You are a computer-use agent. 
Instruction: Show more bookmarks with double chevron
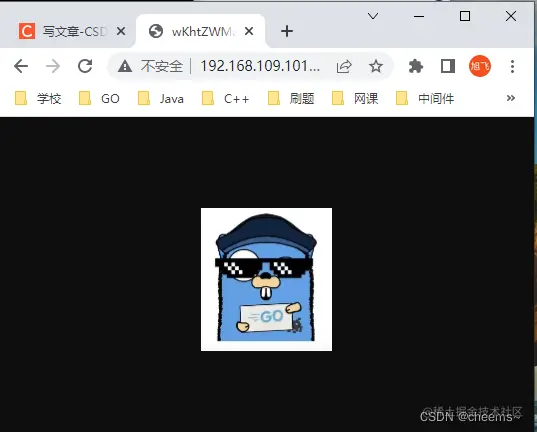tap(511, 98)
